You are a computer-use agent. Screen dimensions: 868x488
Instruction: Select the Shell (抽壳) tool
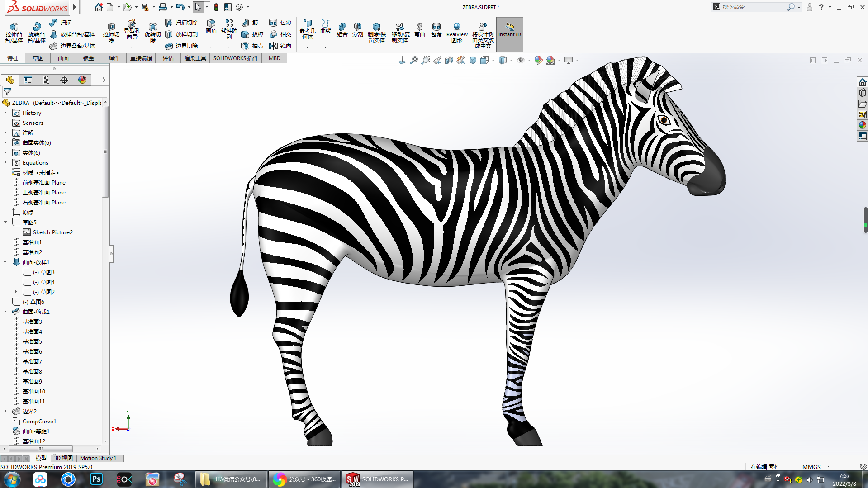pyautogui.click(x=252, y=46)
